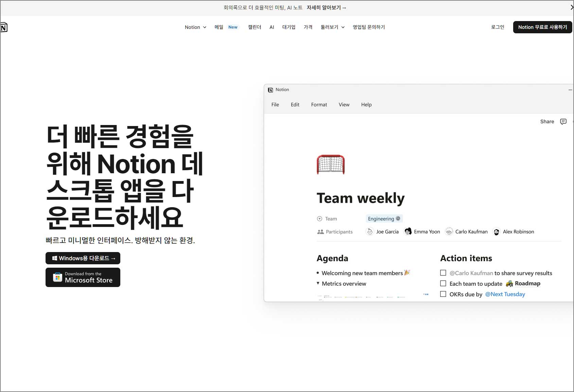Open the View menu in Notion window
Viewport: 574px width, 392px height.
click(x=344, y=105)
